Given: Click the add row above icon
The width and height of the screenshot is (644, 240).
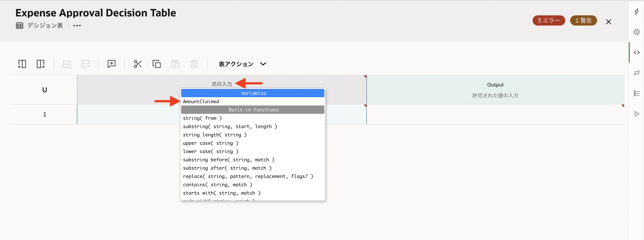Looking at the screenshot, I should pyautogui.click(x=67, y=64).
